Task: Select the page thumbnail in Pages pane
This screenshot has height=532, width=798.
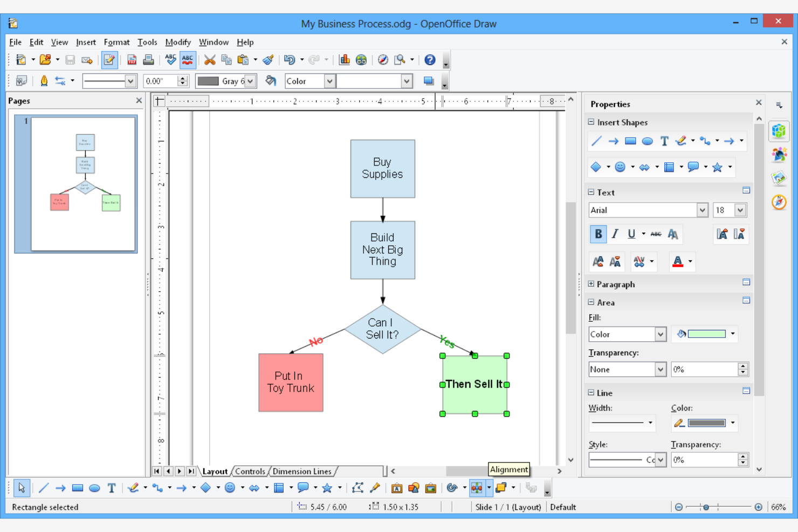Action: pos(75,183)
